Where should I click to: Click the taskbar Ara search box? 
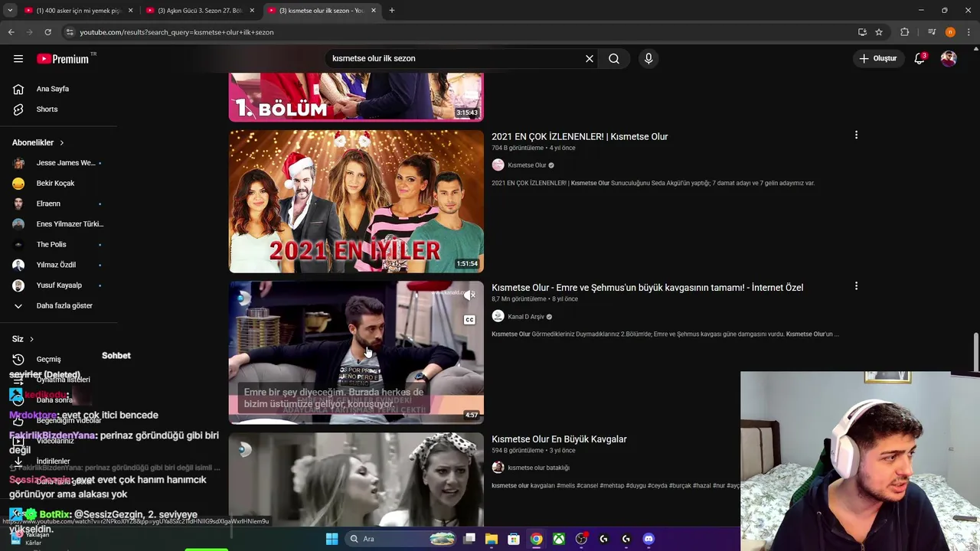(x=401, y=539)
